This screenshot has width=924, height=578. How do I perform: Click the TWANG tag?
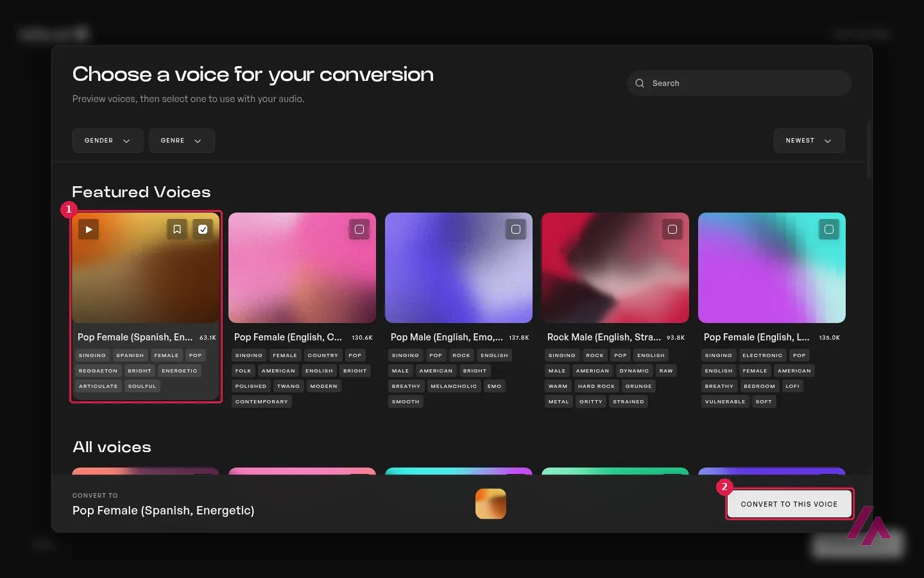coord(289,386)
